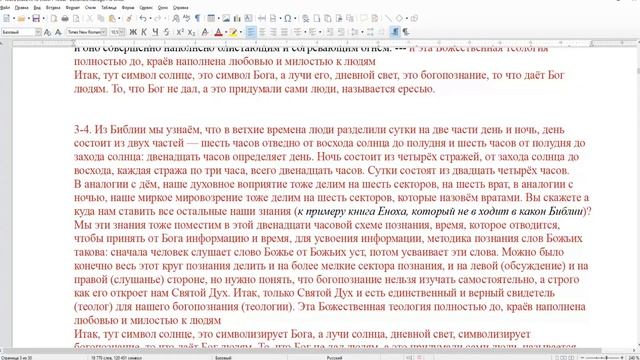The image size is (640, 360).
Task: Apply the red font color swatch
Action: pyautogui.click(x=218, y=32)
